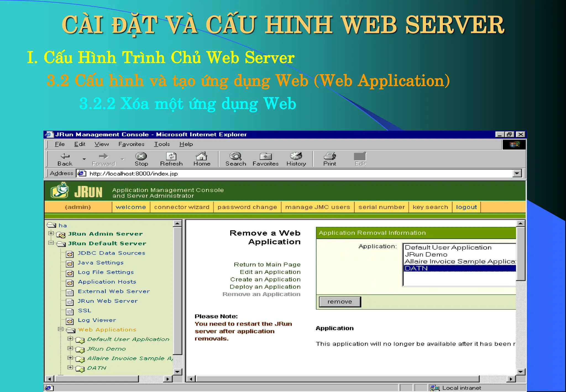The image size is (566, 392).
Task: Select DATN in the Application list
Action: [460, 268]
